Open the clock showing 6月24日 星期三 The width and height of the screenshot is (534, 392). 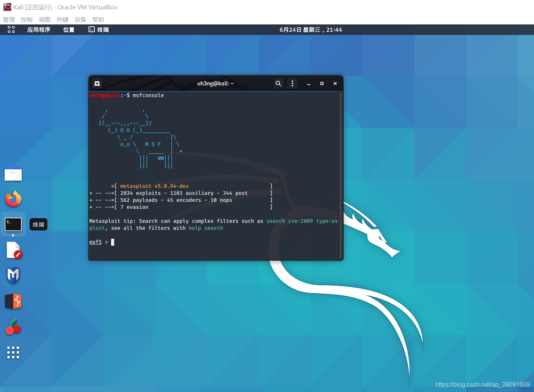pos(311,30)
